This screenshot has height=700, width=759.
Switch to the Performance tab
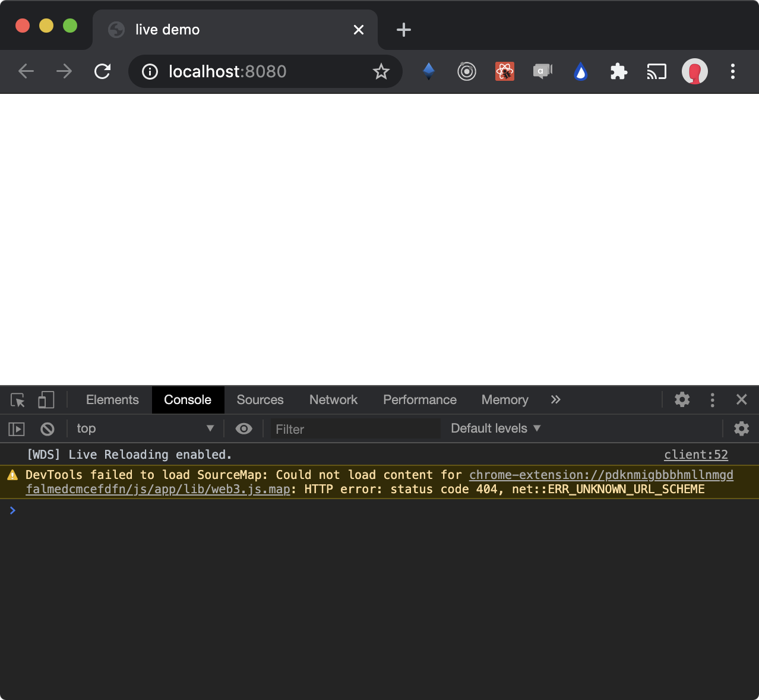pyautogui.click(x=420, y=400)
